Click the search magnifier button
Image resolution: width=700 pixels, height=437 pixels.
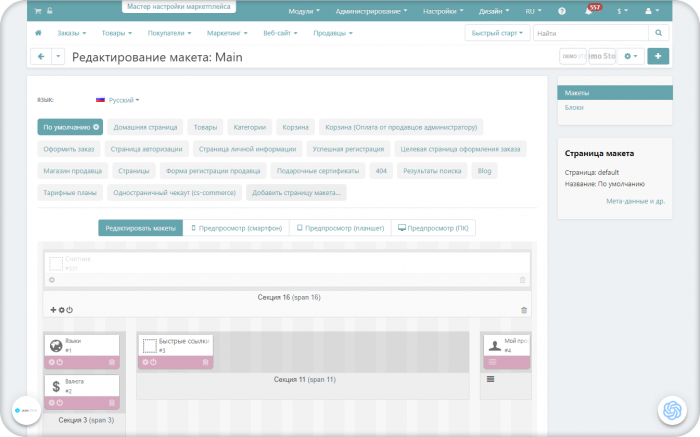pos(658,33)
